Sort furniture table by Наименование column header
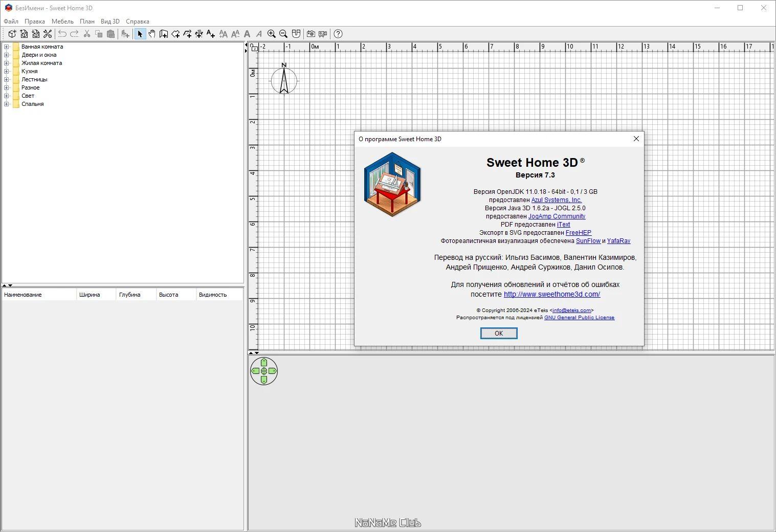The width and height of the screenshot is (776, 532). [x=39, y=295]
